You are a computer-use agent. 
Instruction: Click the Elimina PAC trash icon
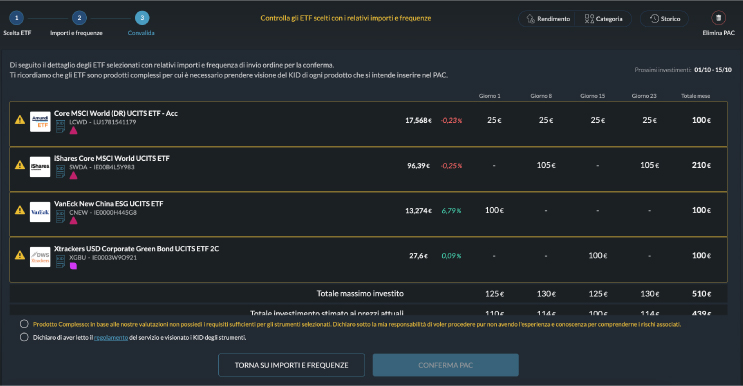pos(718,18)
